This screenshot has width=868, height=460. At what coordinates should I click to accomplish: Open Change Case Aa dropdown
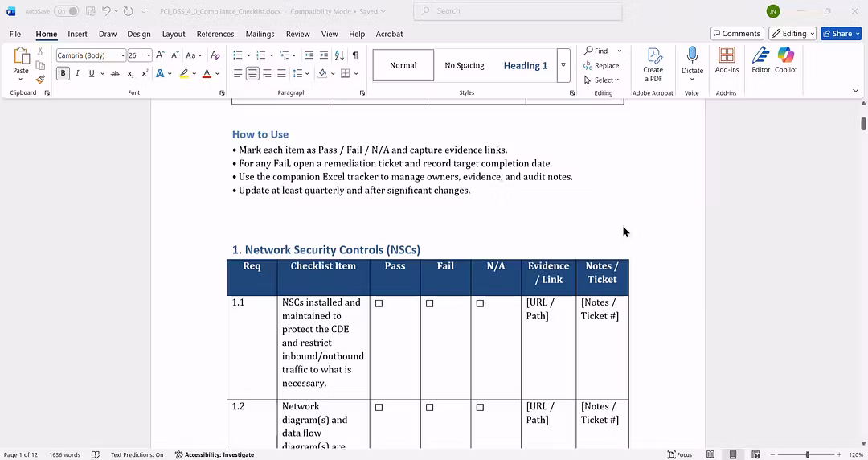point(194,55)
